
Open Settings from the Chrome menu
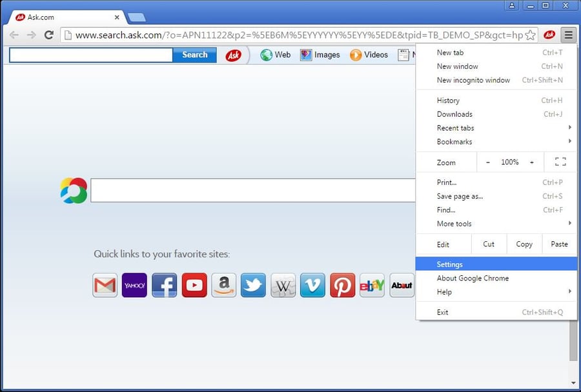click(x=449, y=264)
